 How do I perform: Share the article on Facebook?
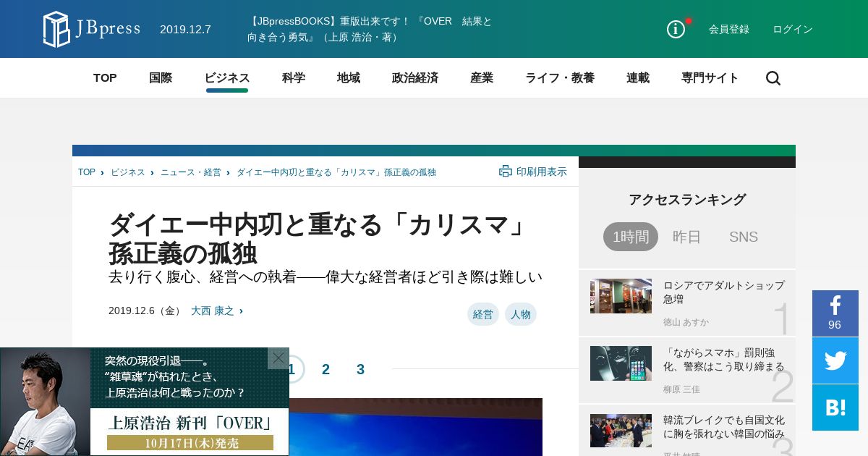click(835, 313)
